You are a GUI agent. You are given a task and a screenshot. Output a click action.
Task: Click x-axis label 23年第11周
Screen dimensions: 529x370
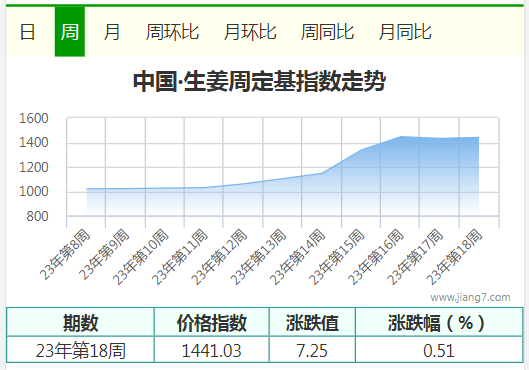[180, 257]
